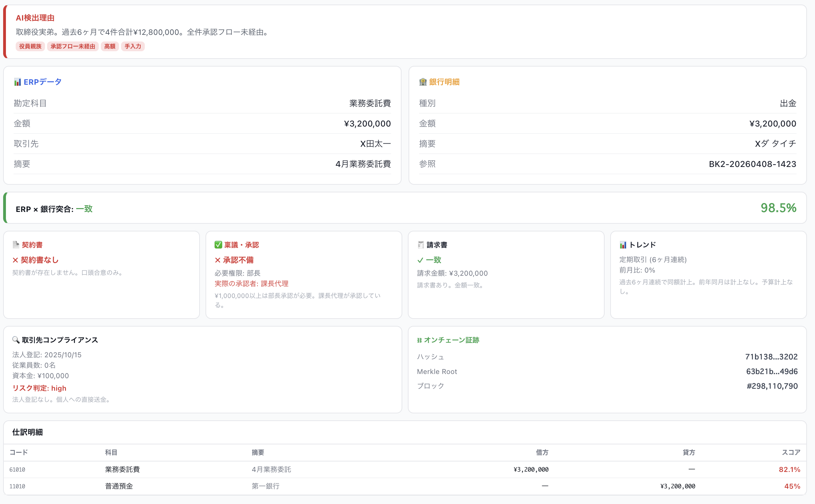This screenshot has height=504, width=815.
Task: Click the 請求金額: ¥3,200,000 line
Action: coord(453,273)
